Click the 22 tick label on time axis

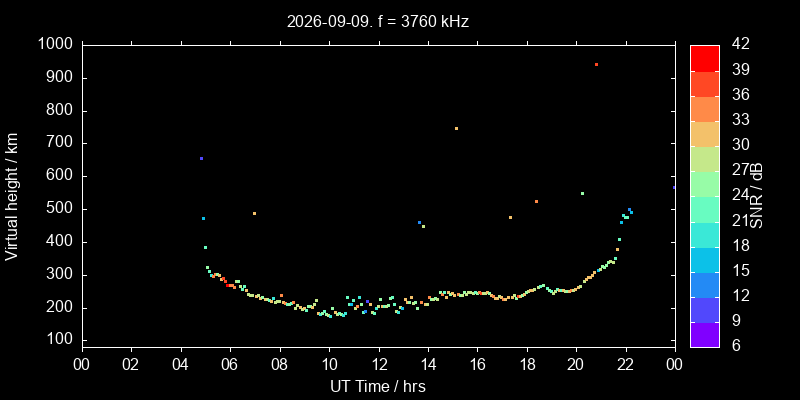tap(626, 365)
